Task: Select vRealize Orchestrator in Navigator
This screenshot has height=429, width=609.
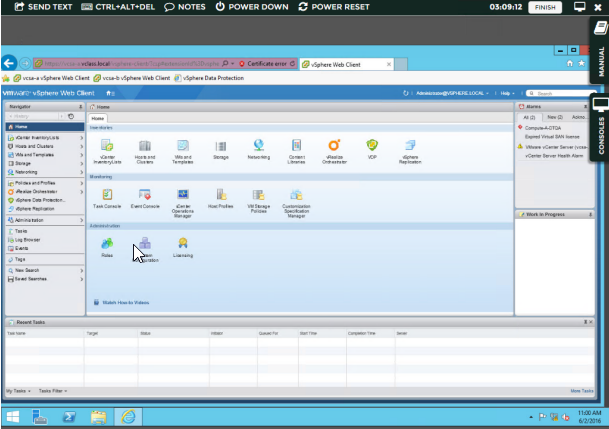Action: point(45,191)
